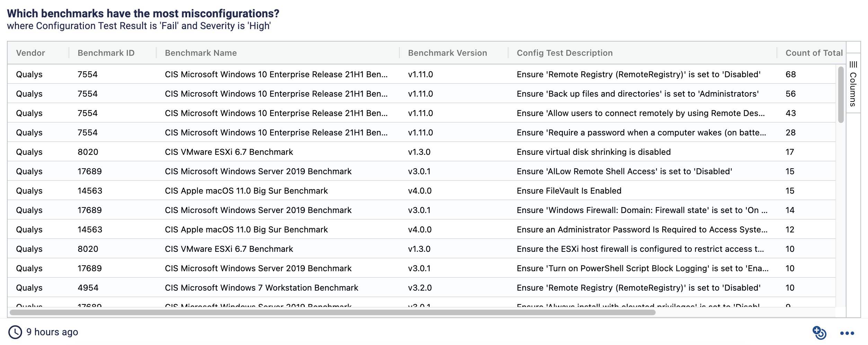Click the count value 12
Viewport: 868px width, 345px height.
point(790,230)
